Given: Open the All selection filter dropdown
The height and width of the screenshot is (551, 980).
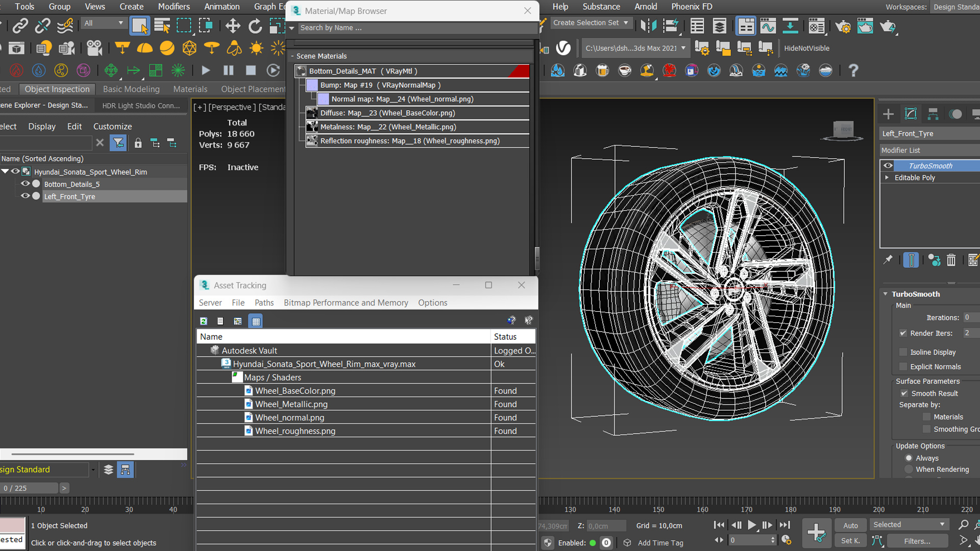Looking at the screenshot, I should point(103,23).
